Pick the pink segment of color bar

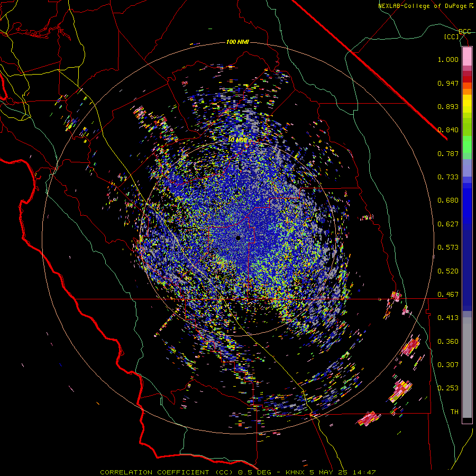(x=467, y=57)
